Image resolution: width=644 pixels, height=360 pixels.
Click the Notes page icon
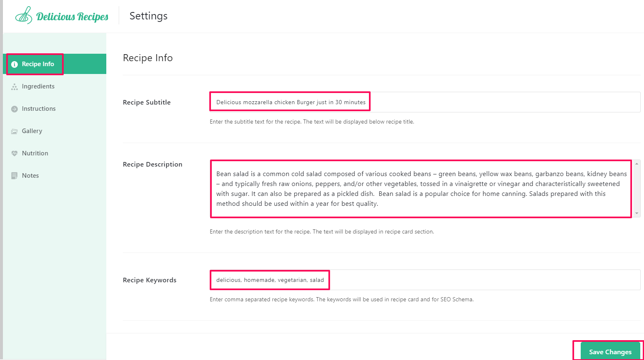[x=14, y=175]
